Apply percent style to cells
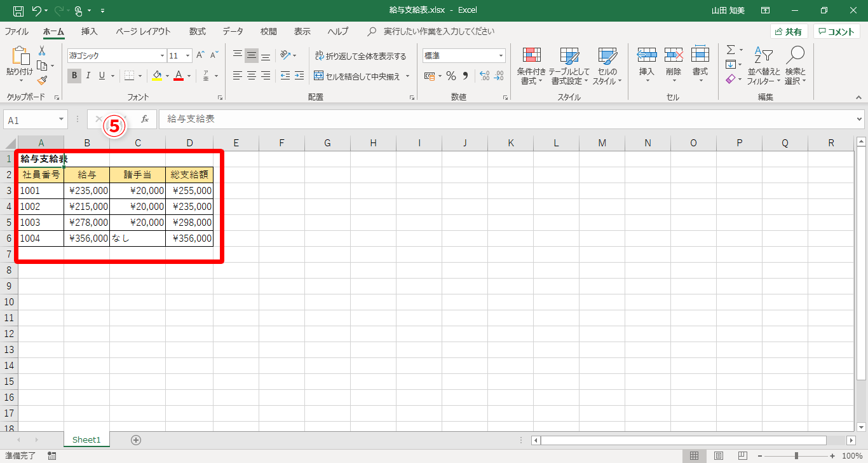868x463 pixels. 451,76
